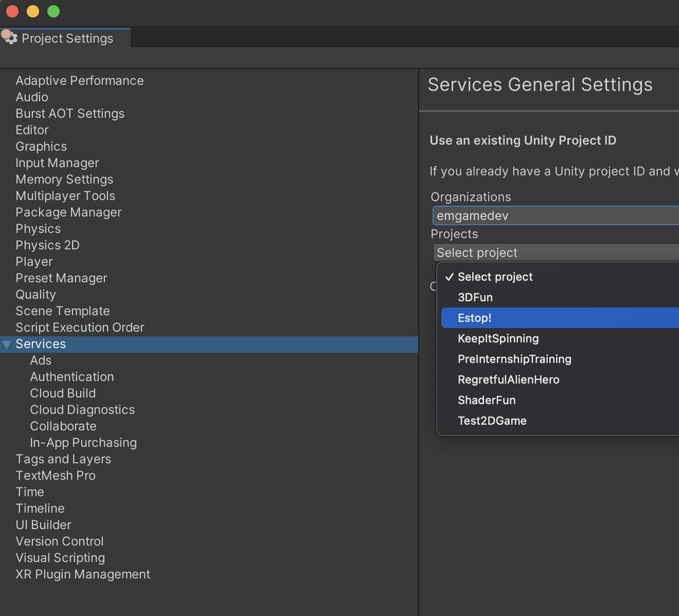
Task: Open Adaptive Performance settings
Action: 80,81
